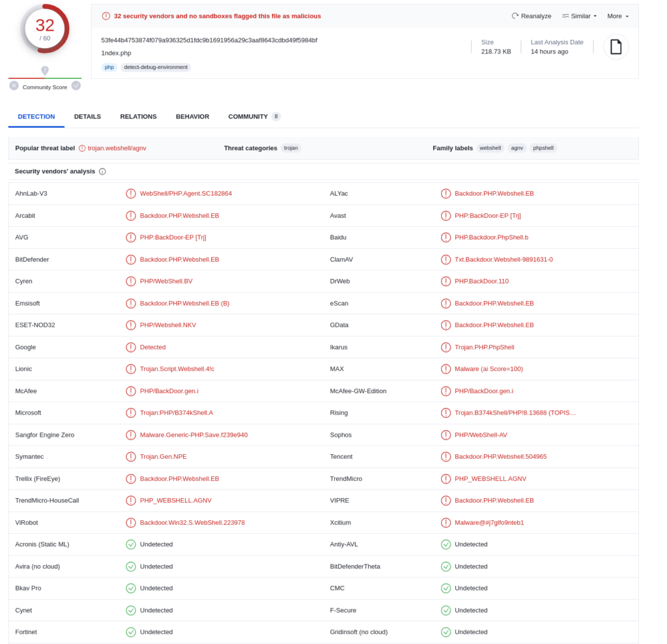Click the detect-debug-environment tag
This screenshot has height=644, width=667.
[156, 67]
